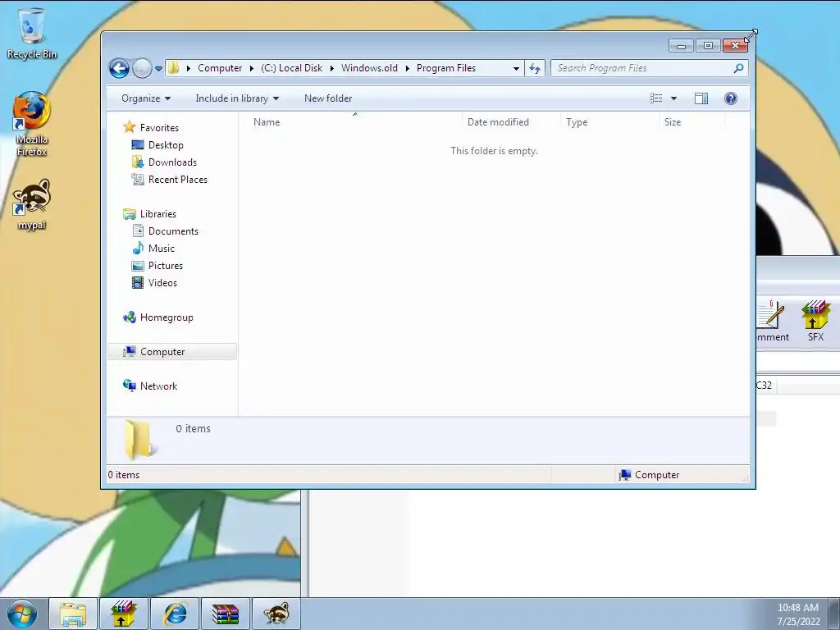Click Program Files breadcrumb segment
Image resolution: width=840 pixels, height=630 pixels.
click(445, 68)
